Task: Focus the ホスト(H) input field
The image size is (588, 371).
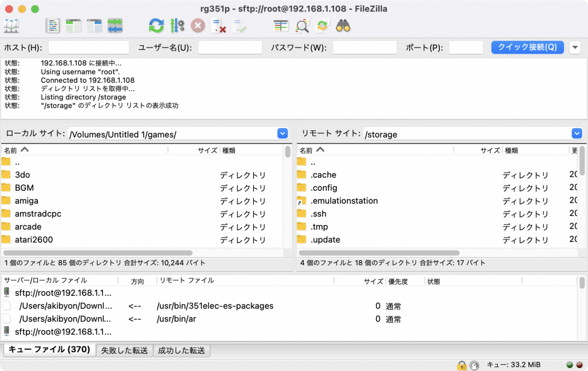Action: coord(88,48)
